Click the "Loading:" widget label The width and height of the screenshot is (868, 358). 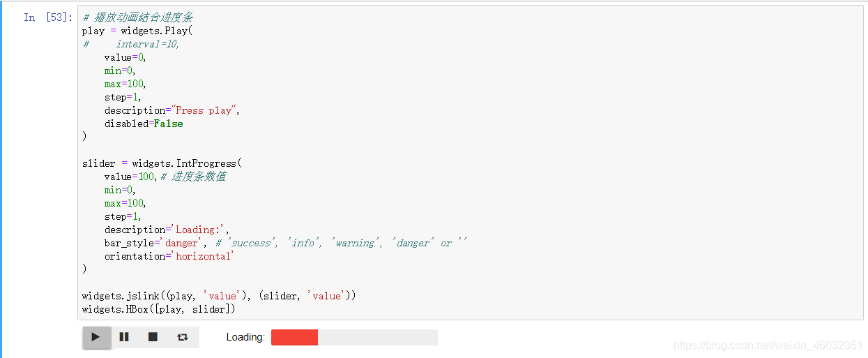245,337
